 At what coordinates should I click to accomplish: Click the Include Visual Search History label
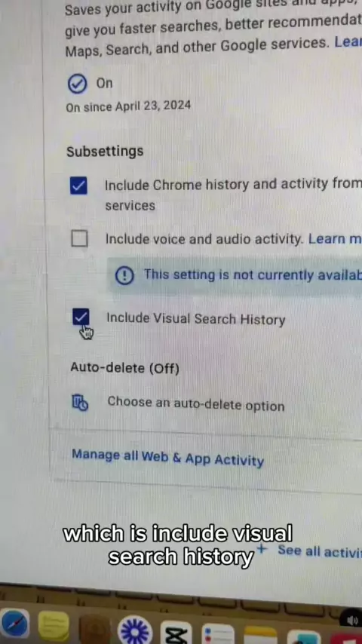point(196,319)
